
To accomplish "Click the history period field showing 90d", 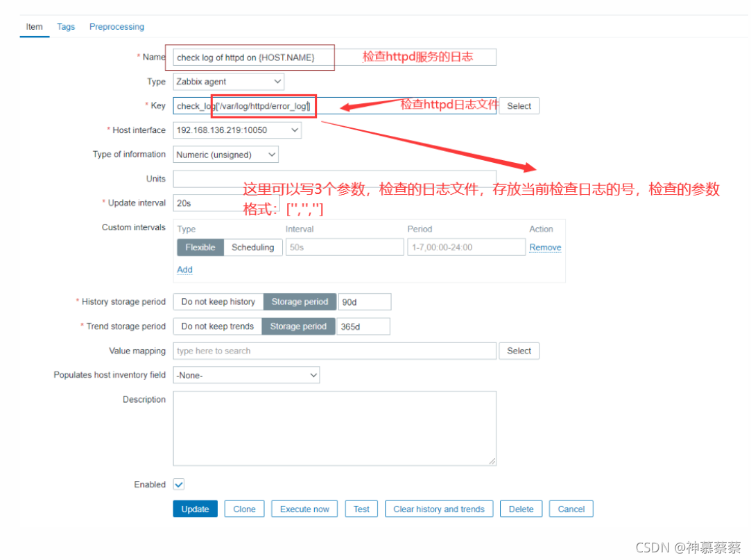I will (365, 302).
